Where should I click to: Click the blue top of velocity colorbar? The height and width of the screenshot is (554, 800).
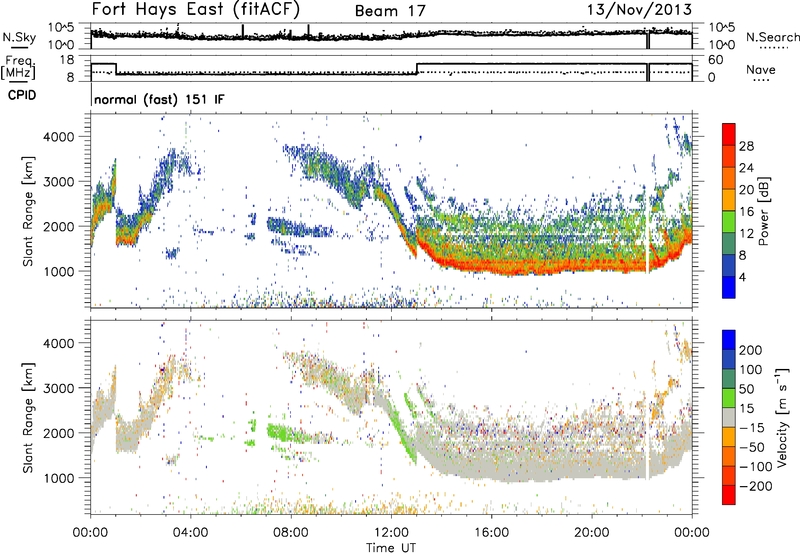tap(729, 340)
